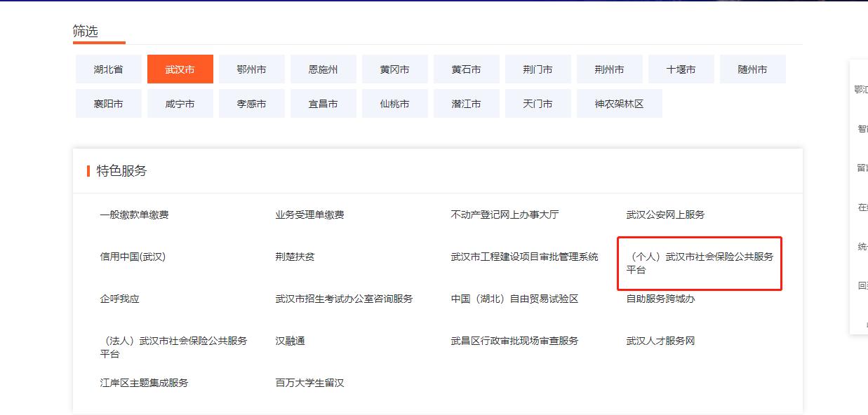Choose 潜江市 from the filters
The height and width of the screenshot is (415, 868).
point(466,102)
